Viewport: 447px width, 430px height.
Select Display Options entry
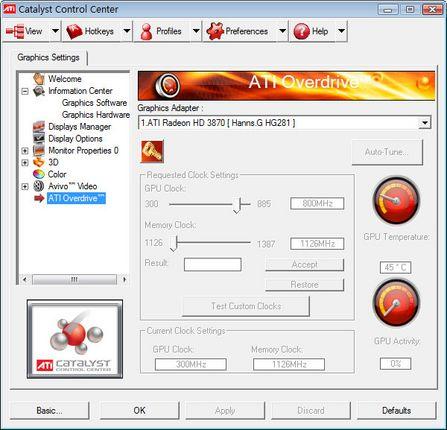[75, 138]
